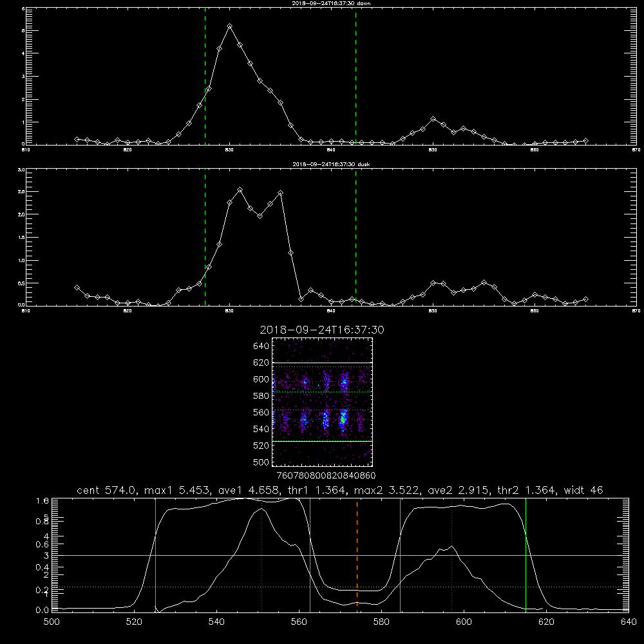
Task: Click the first diamond marker of the dawn curve
Action: coord(77,139)
